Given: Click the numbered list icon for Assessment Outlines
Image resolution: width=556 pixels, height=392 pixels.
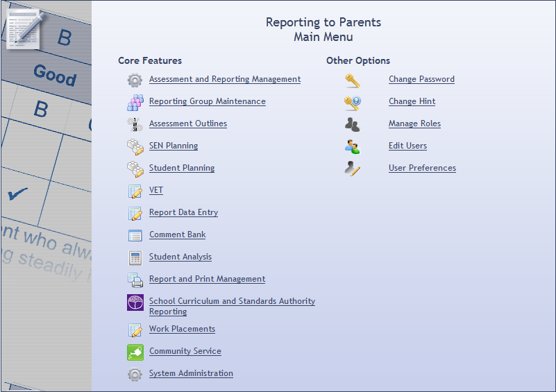Looking at the screenshot, I should click(135, 124).
